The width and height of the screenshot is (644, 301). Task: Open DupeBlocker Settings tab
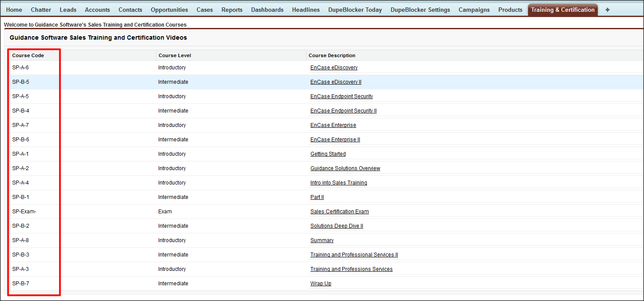coord(420,10)
